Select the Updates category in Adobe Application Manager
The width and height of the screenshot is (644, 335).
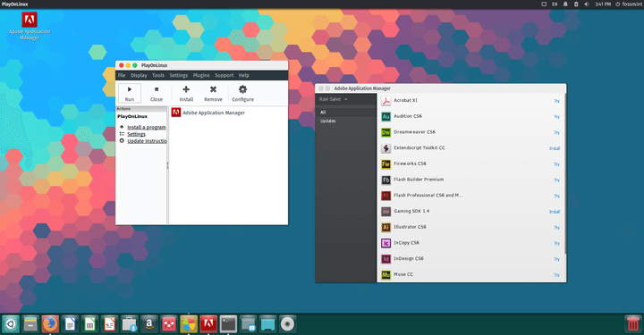346,121
